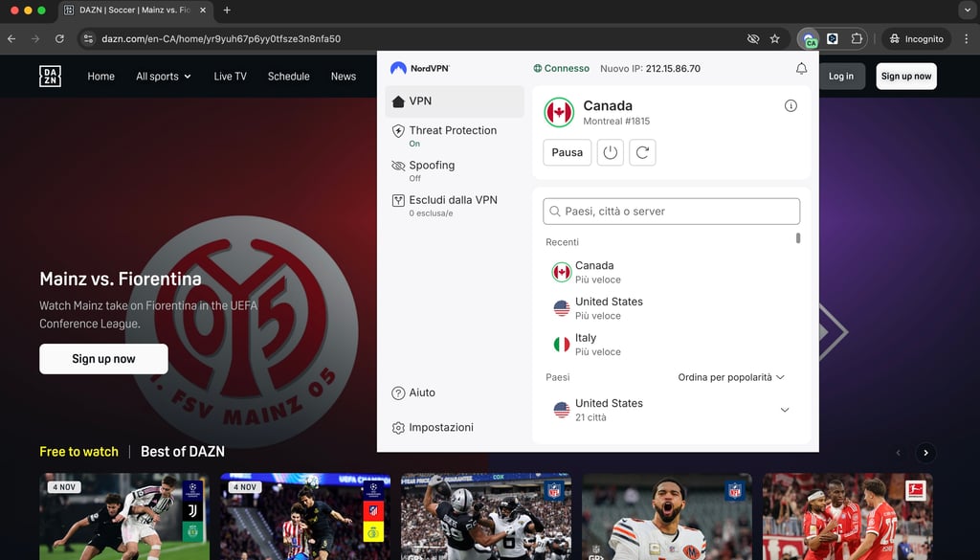Screen dimensions: 980x560
Task: Click the tracking protection eye icon
Action: [x=753, y=38]
